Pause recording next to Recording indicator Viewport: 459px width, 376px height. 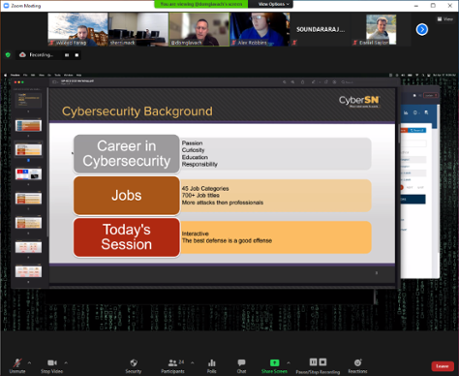point(67,55)
